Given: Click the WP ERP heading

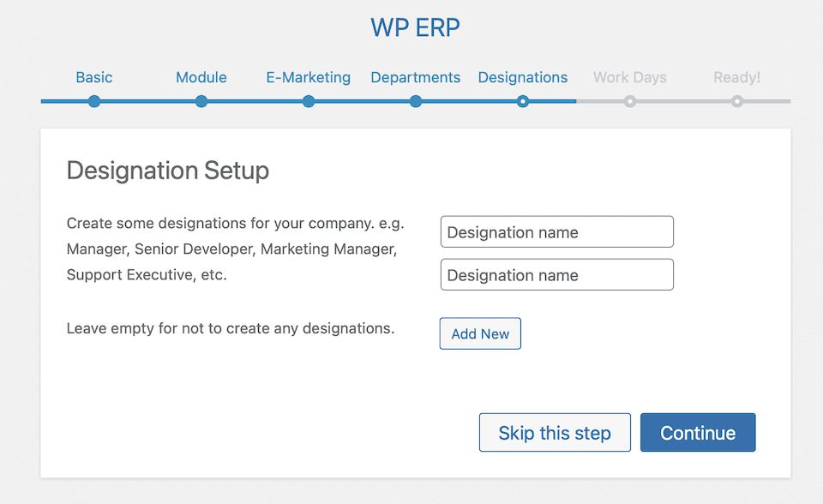Looking at the screenshot, I should [415, 27].
